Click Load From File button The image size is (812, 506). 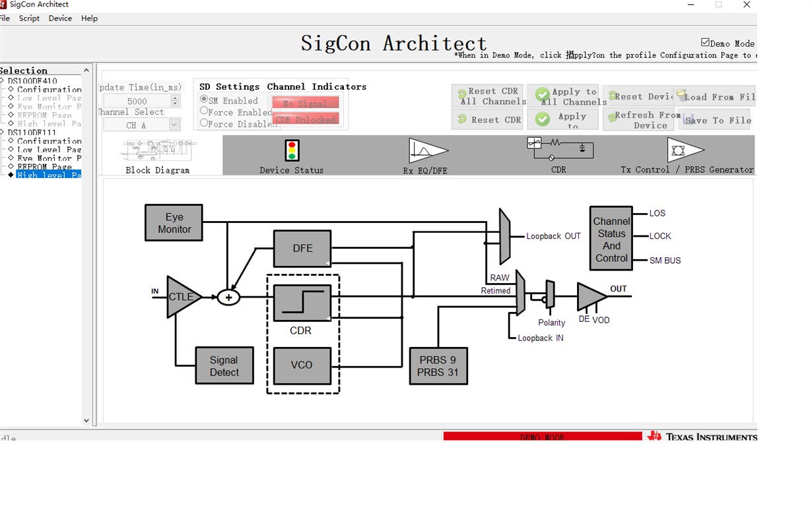tap(714, 96)
